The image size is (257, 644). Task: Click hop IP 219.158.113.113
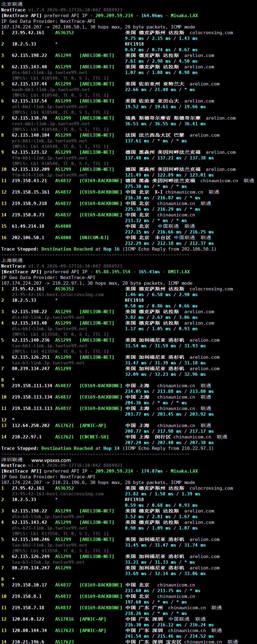(32, 408)
